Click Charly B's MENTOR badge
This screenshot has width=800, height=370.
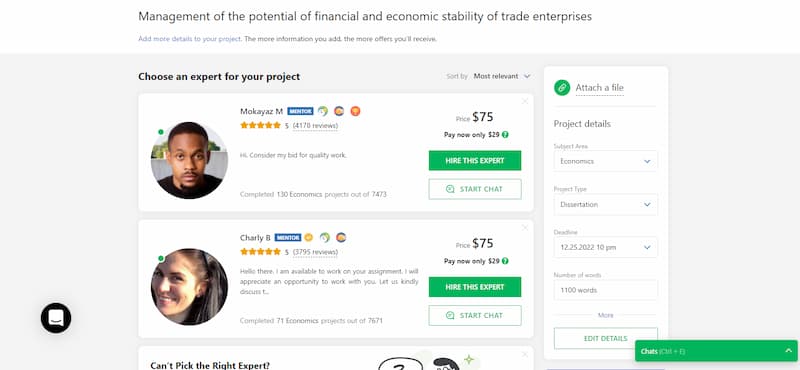click(x=288, y=237)
